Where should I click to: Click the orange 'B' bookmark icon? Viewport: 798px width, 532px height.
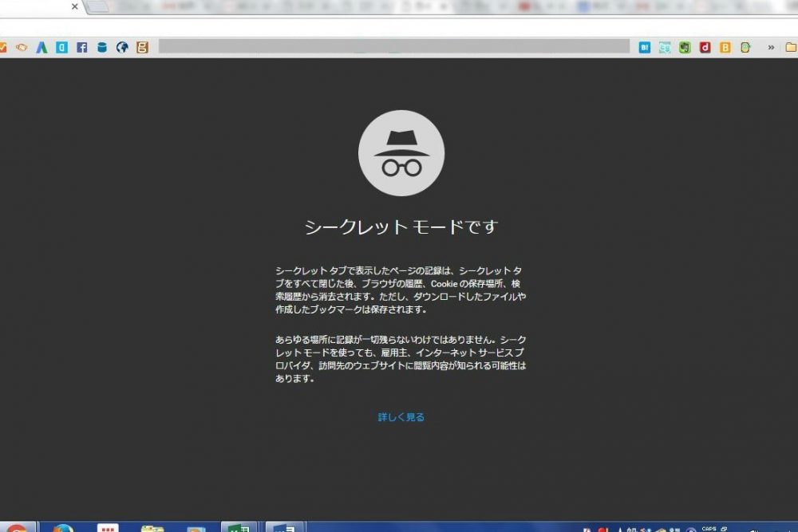pyautogui.click(x=725, y=47)
